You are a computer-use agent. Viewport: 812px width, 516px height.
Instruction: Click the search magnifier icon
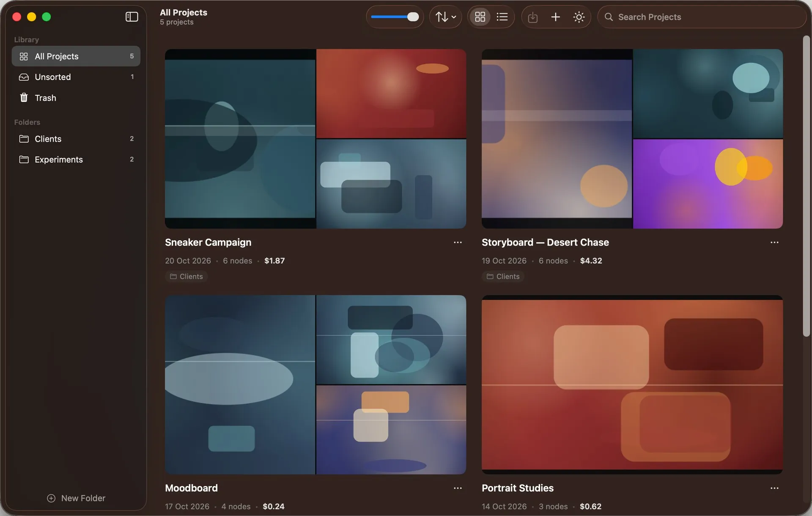click(609, 17)
